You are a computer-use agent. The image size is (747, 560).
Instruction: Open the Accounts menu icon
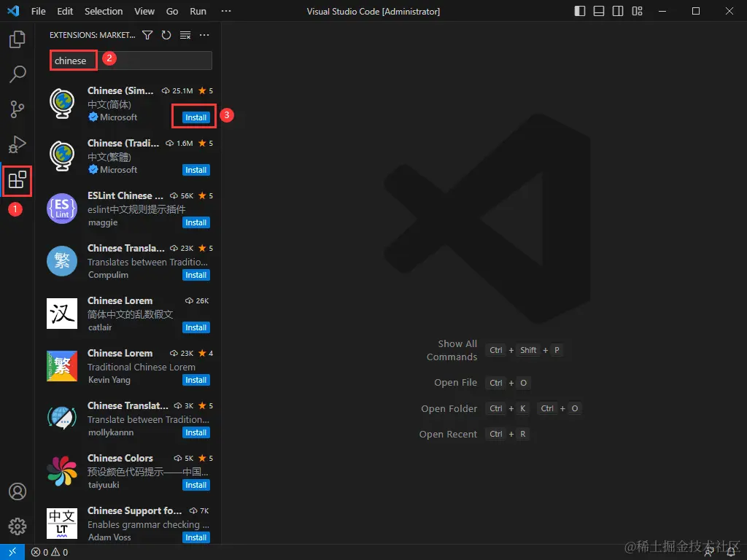coord(18,491)
